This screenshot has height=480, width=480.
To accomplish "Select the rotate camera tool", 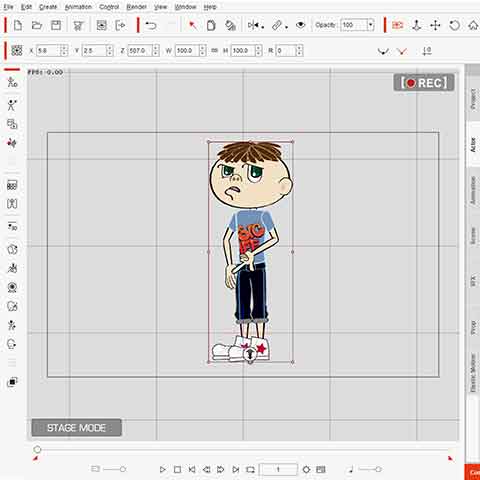I will pyautogui.click(x=455, y=25).
